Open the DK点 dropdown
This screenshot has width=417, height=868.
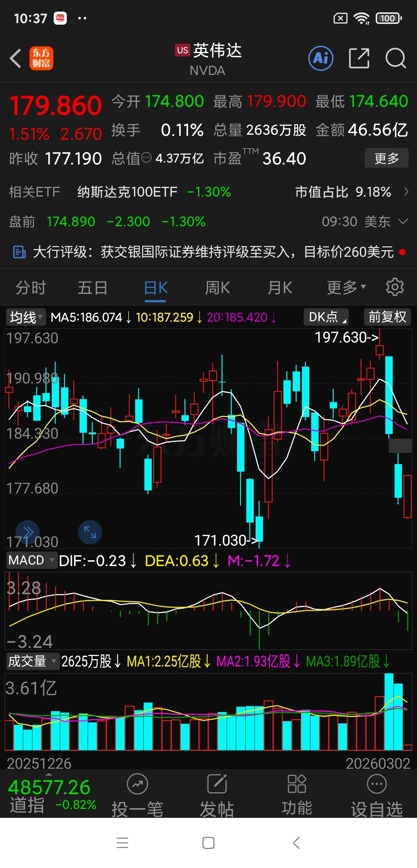pos(326,317)
